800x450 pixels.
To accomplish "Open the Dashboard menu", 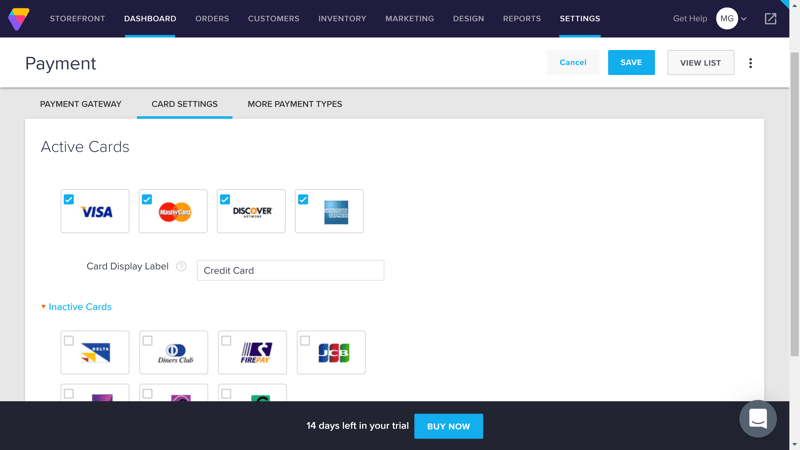I will pyautogui.click(x=150, y=19).
